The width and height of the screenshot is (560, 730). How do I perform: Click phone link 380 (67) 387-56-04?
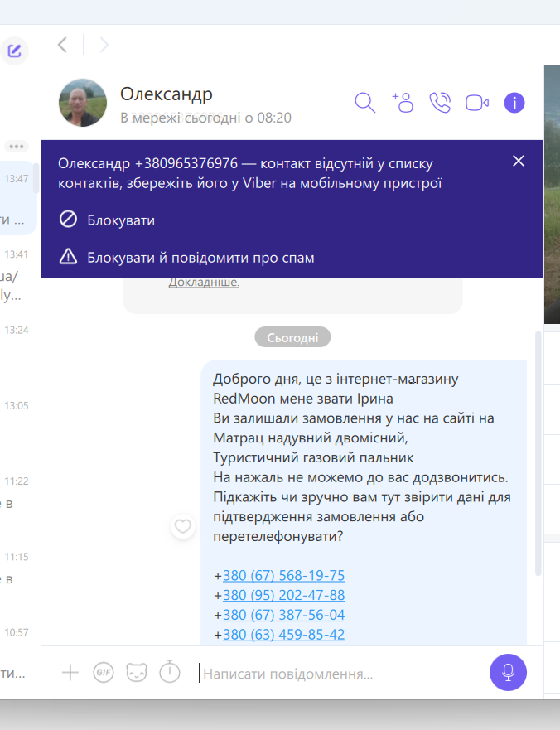point(283,615)
